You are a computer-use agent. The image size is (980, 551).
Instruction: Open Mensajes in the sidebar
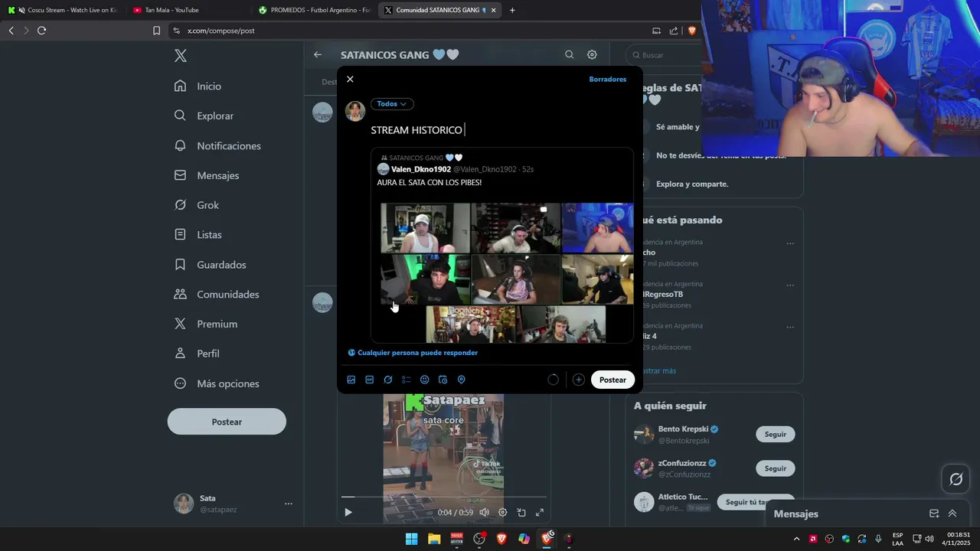(x=207, y=175)
